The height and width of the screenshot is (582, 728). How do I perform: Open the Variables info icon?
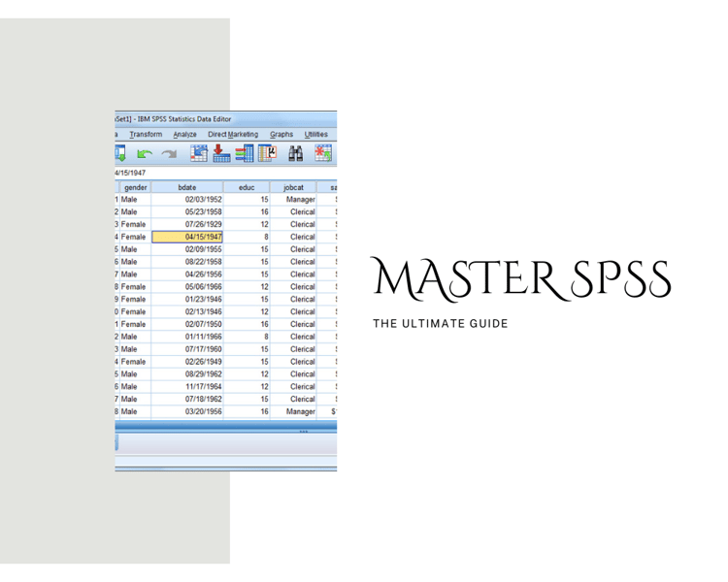245,153
